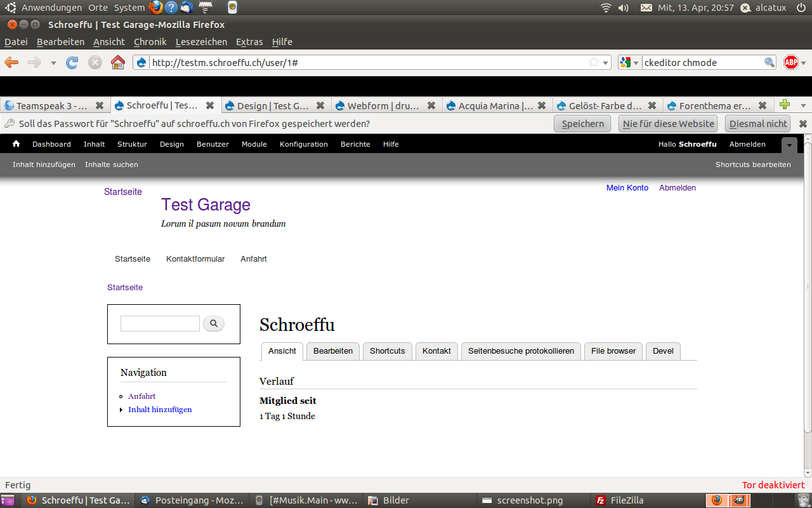Close the password notification bar
The width and height of the screenshot is (812, 508).
pyautogui.click(x=802, y=124)
